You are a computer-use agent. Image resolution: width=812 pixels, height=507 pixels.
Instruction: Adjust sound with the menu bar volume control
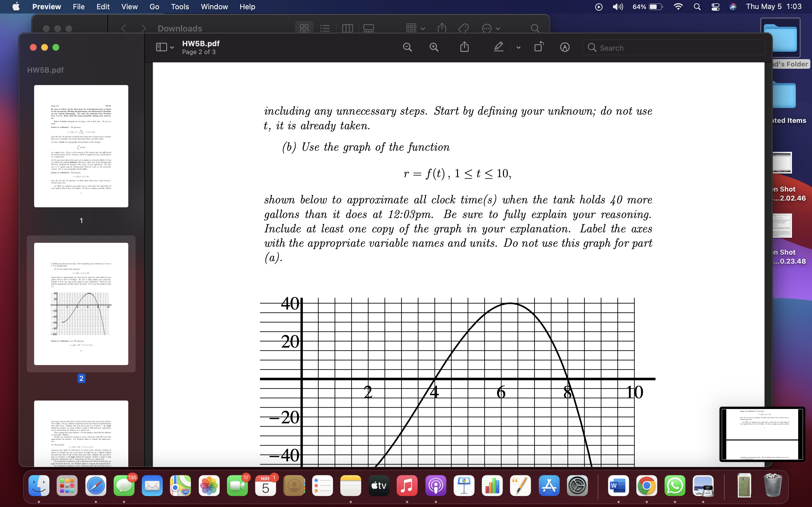point(617,7)
